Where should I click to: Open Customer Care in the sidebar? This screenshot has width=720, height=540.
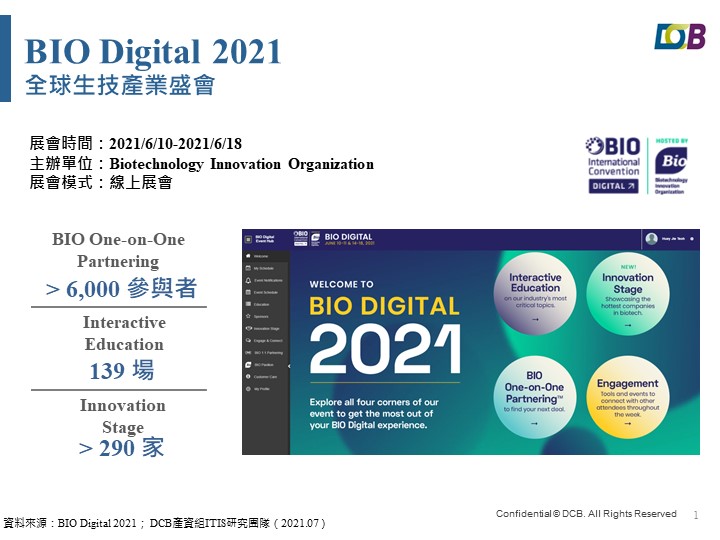pos(264,377)
